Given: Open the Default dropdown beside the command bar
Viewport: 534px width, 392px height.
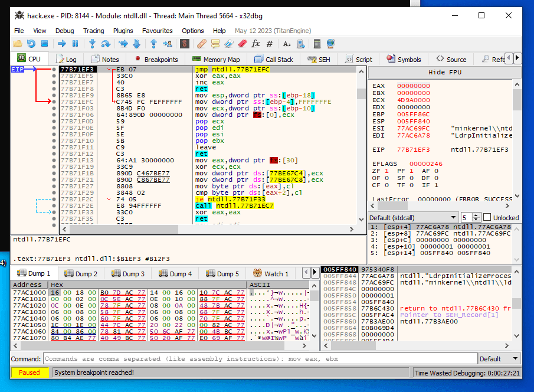Looking at the screenshot, I should 499,358.
